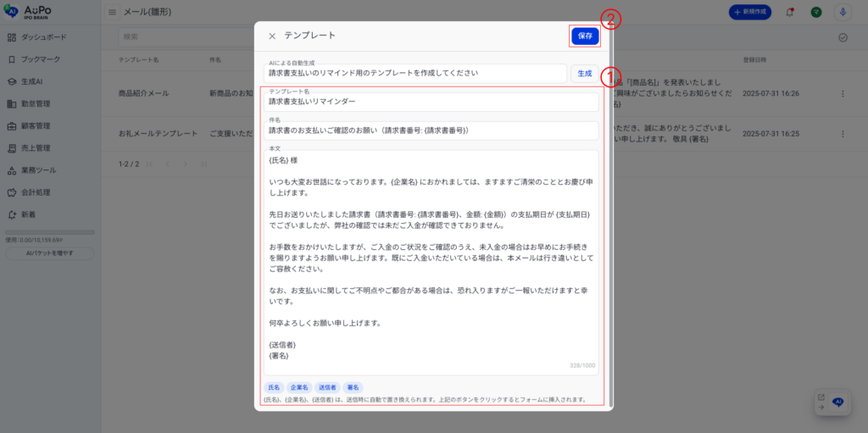Viewport: 868px width, 433px height.
Task: Click the green user avatar icon
Action: pyautogui.click(x=815, y=13)
